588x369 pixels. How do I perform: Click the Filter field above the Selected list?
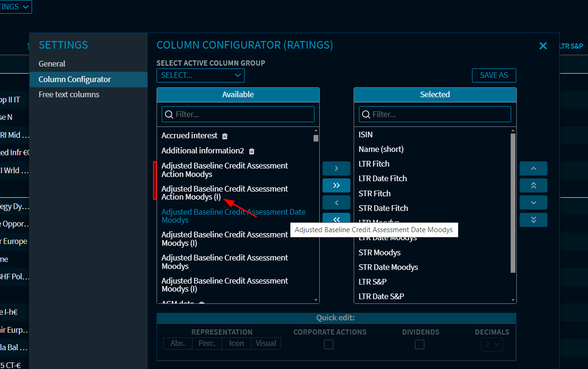click(434, 114)
